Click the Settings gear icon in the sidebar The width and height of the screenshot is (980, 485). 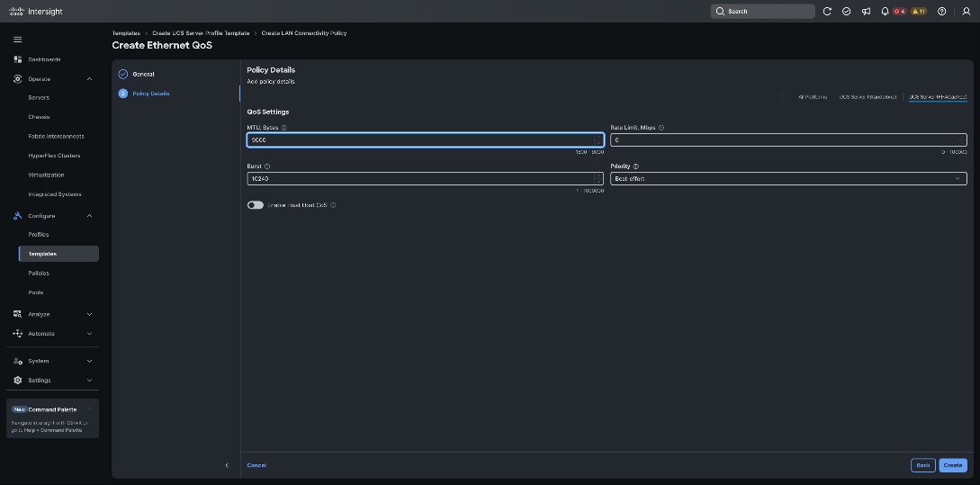pos(17,380)
